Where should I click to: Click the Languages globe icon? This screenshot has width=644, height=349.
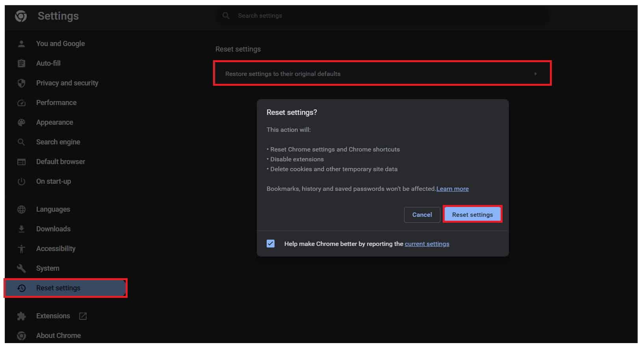(x=22, y=209)
